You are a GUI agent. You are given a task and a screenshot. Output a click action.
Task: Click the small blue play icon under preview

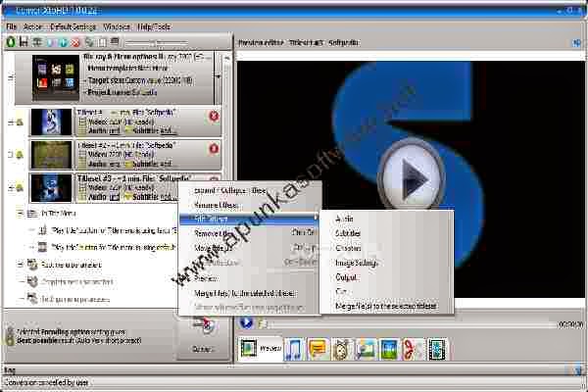click(x=246, y=323)
